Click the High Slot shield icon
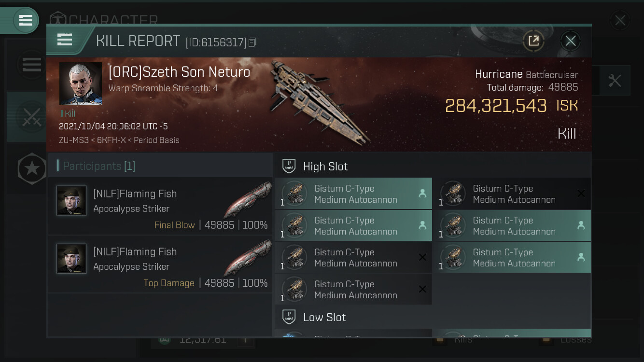 pyautogui.click(x=289, y=167)
